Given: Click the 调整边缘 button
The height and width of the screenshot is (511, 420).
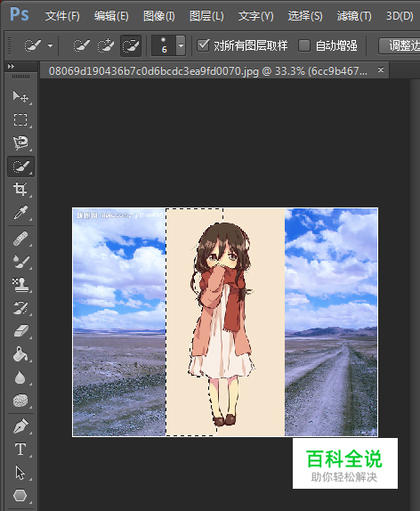Looking at the screenshot, I should 400,45.
